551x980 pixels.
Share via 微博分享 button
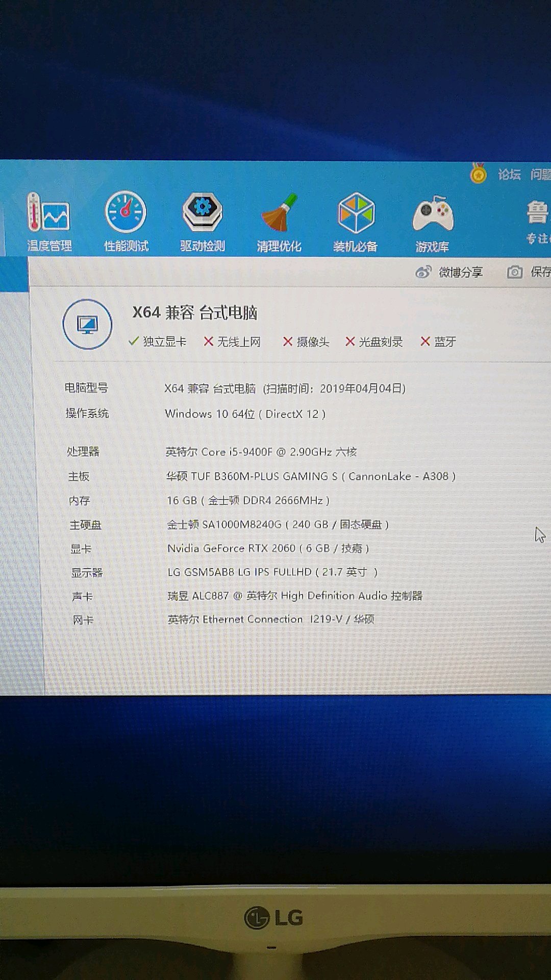tap(449, 272)
